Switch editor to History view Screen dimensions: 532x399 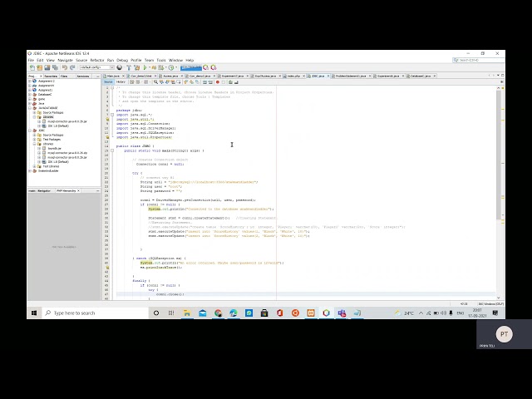[121, 81]
